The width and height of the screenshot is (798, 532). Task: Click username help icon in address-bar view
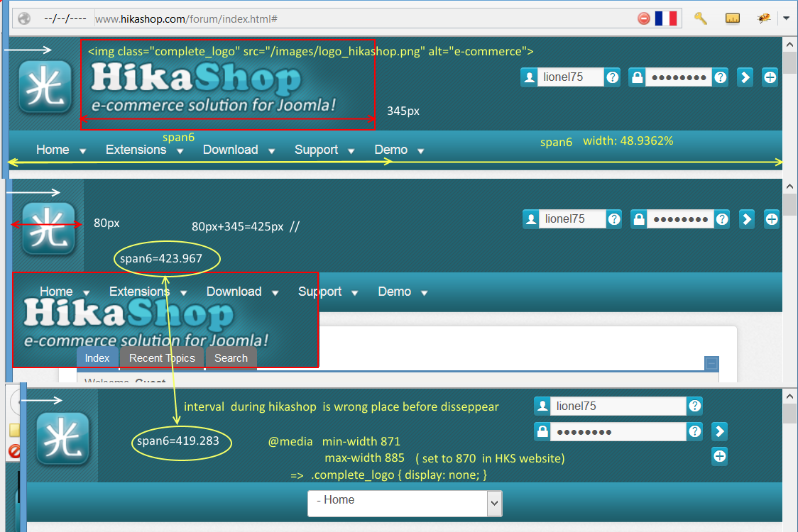pyautogui.click(x=613, y=77)
